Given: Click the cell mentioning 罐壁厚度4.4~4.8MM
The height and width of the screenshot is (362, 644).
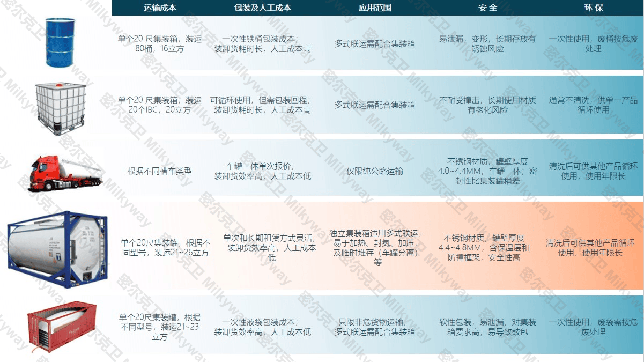Looking at the screenshot, I should point(484,248).
